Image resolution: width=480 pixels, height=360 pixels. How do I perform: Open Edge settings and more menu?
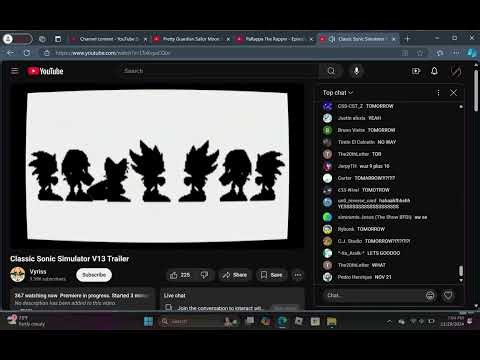456,53
